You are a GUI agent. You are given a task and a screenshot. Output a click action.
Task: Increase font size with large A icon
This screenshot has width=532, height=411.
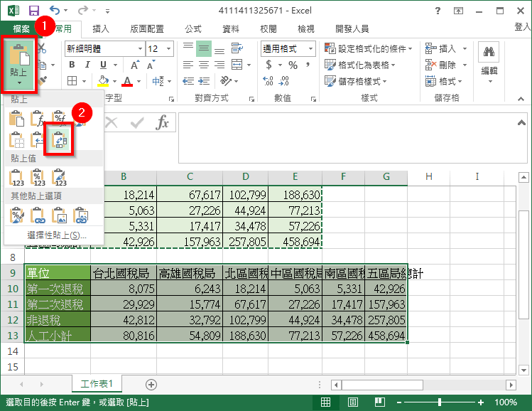pos(135,65)
